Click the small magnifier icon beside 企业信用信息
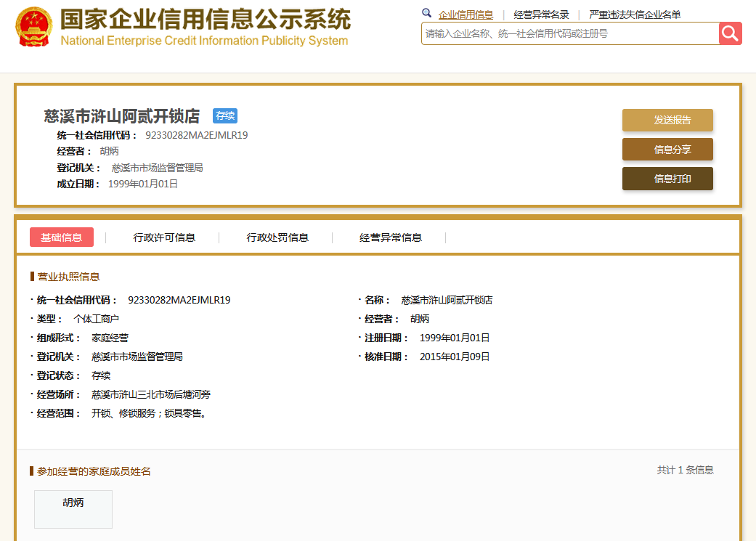Screen dimensions: 756x541 click(x=427, y=14)
